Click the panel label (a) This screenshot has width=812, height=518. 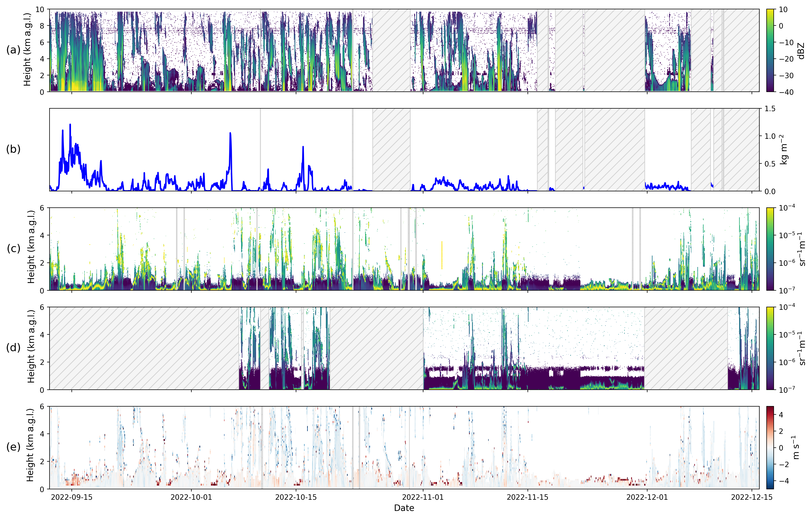pos(13,50)
